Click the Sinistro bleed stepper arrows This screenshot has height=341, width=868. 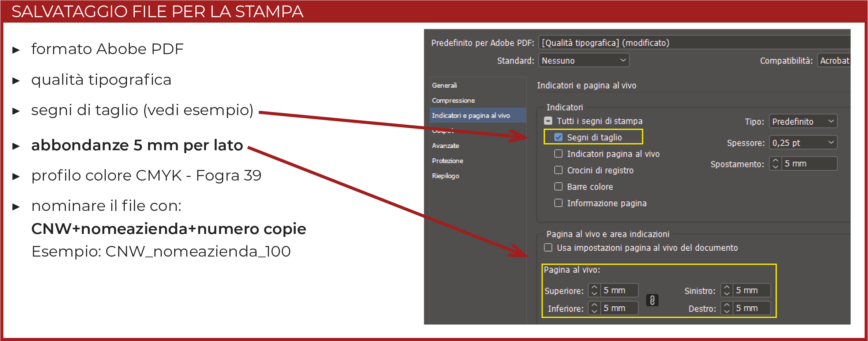click(x=727, y=291)
